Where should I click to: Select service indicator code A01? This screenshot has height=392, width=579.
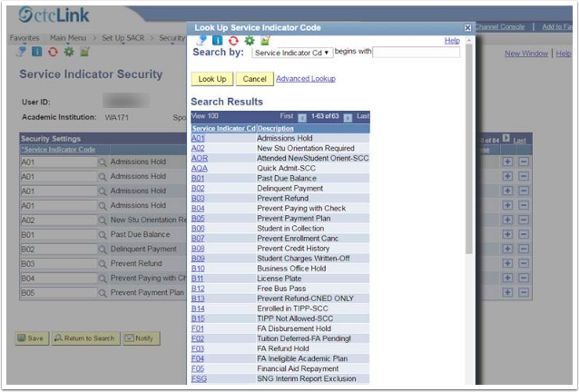tap(198, 139)
